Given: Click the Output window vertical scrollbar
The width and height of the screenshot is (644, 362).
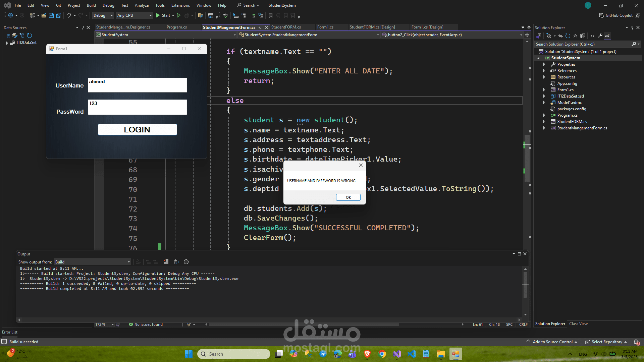Looking at the screenshot, I should tap(525, 285).
